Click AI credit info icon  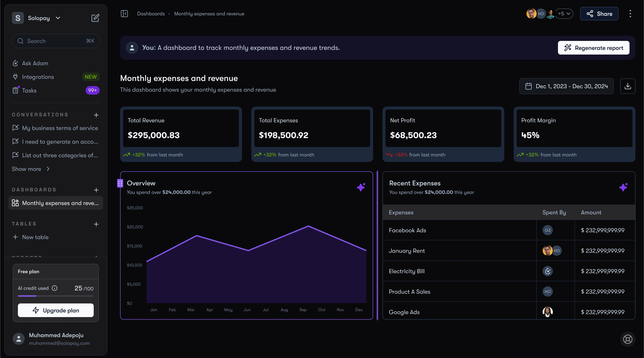(x=55, y=288)
